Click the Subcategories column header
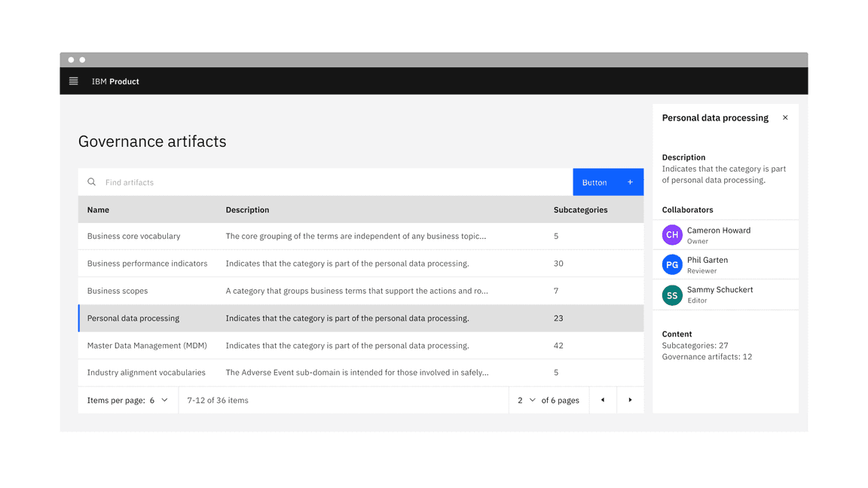This screenshot has width=868, height=488. click(x=580, y=209)
